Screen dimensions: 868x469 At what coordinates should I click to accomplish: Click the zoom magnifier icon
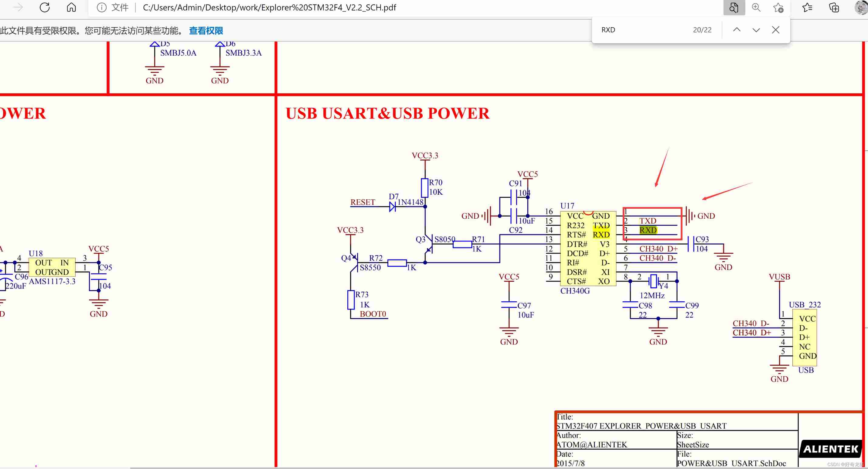(756, 7)
